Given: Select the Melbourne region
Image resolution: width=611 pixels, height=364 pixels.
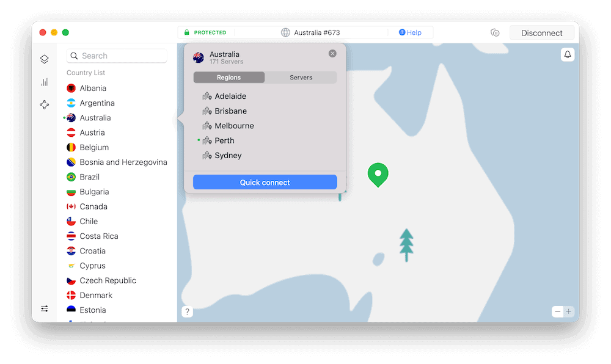Looking at the screenshot, I should coord(234,126).
